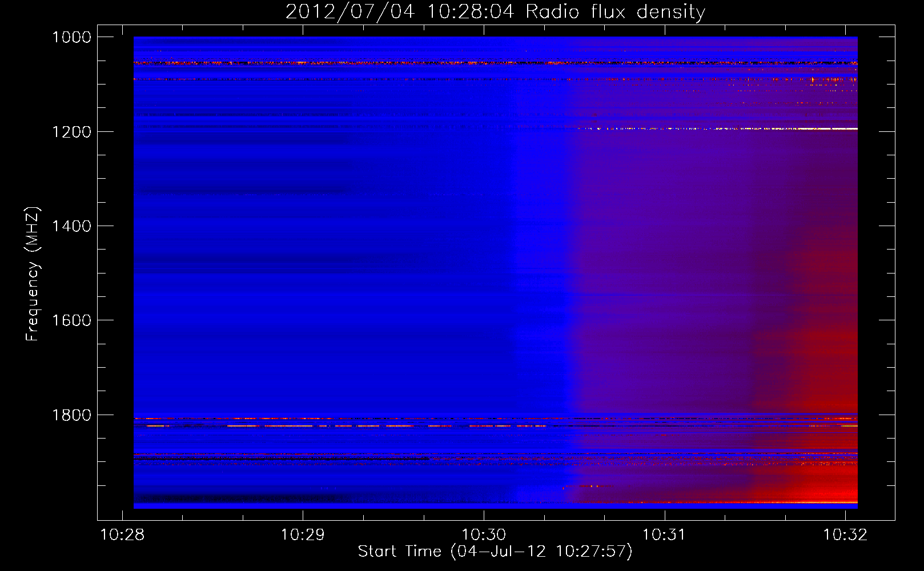924x571 pixels.
Task: Click the '10:30' time axis label
Action: coord(484,535)
